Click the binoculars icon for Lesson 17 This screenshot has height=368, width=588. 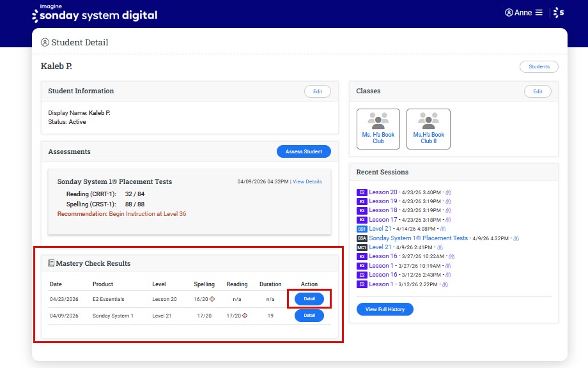(x=448, y=220)
